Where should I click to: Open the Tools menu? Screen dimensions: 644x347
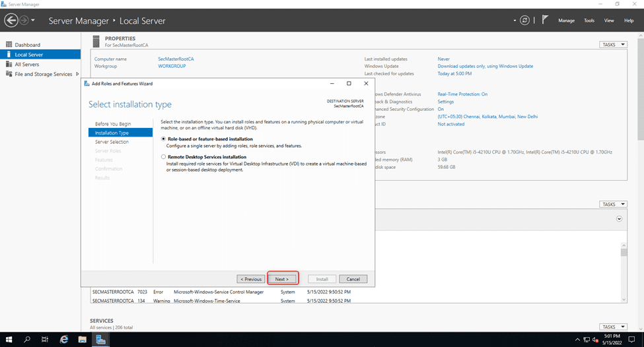point(589,20)
